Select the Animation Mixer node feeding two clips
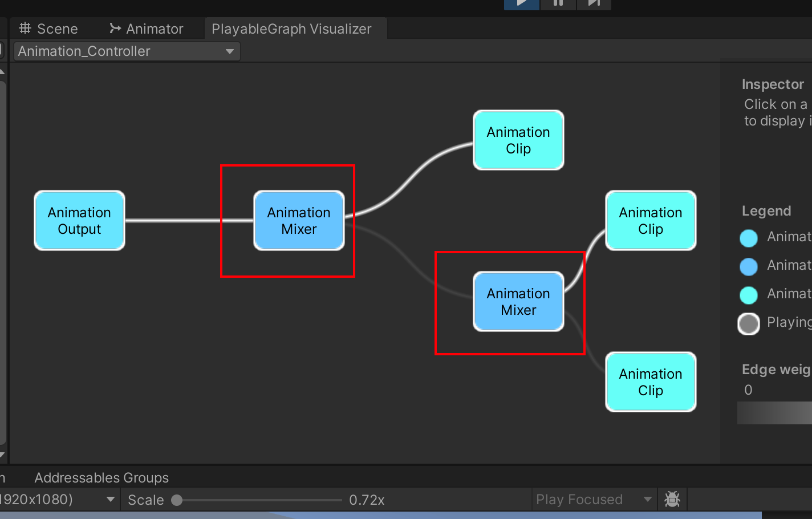This screenshot has width=812, height=519. click(518, 302)
